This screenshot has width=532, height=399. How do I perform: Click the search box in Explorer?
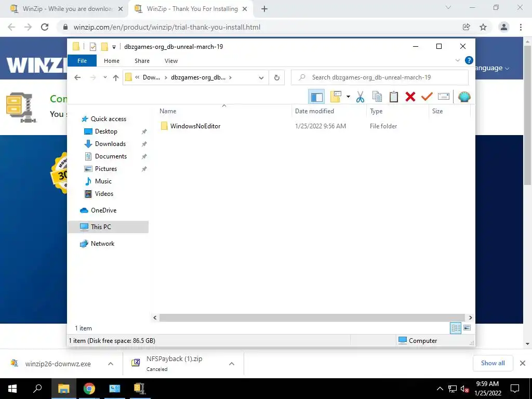click(380, 77)
